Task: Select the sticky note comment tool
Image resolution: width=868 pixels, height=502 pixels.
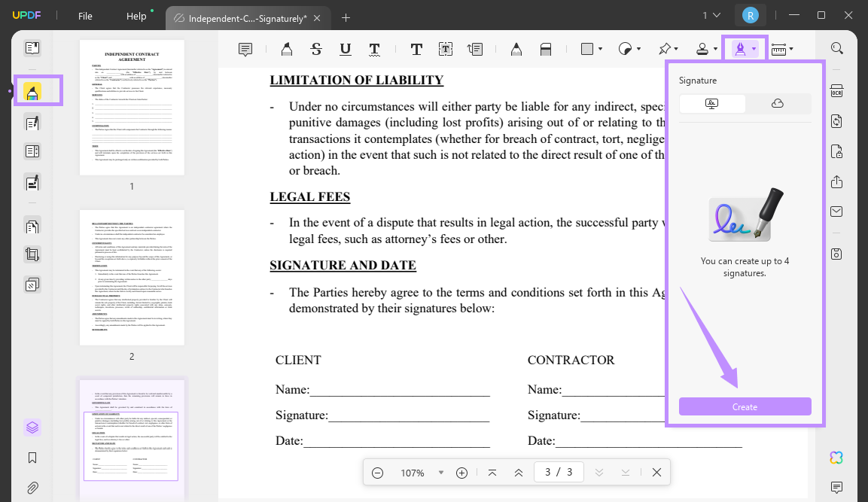Action: 245,48
